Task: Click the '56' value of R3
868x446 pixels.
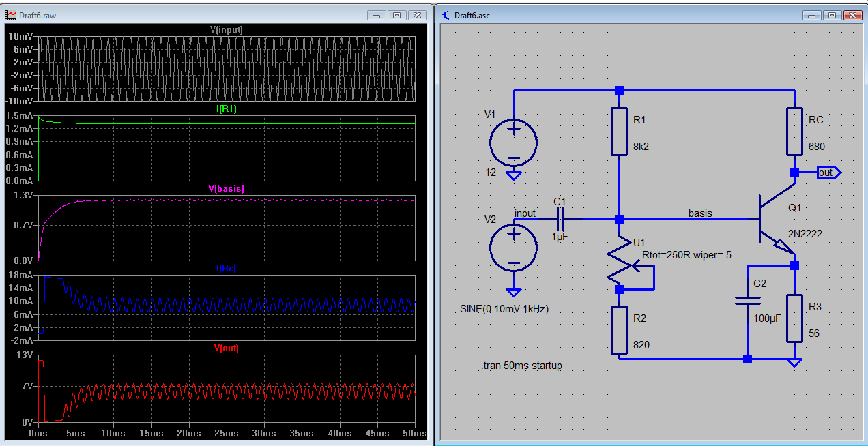Action: (814, 333)
